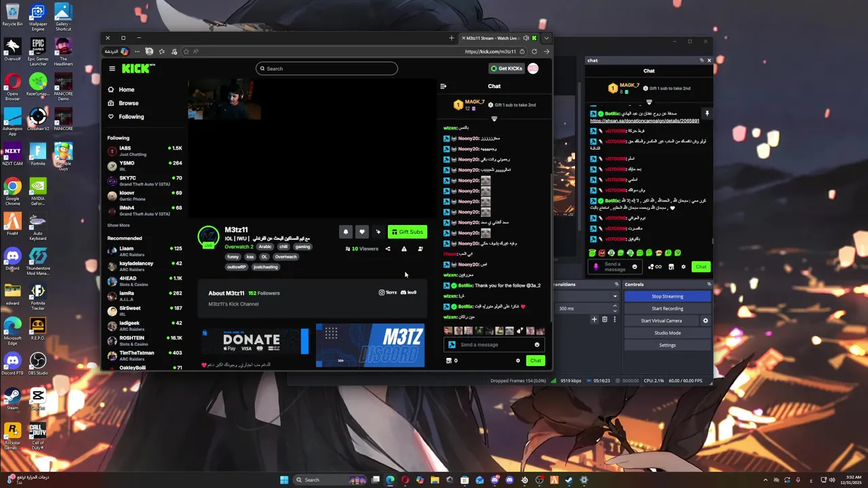Screen dimensions: 868x488
Task: Open the Overwatch 2 category link
Action: tap(239, 247)
